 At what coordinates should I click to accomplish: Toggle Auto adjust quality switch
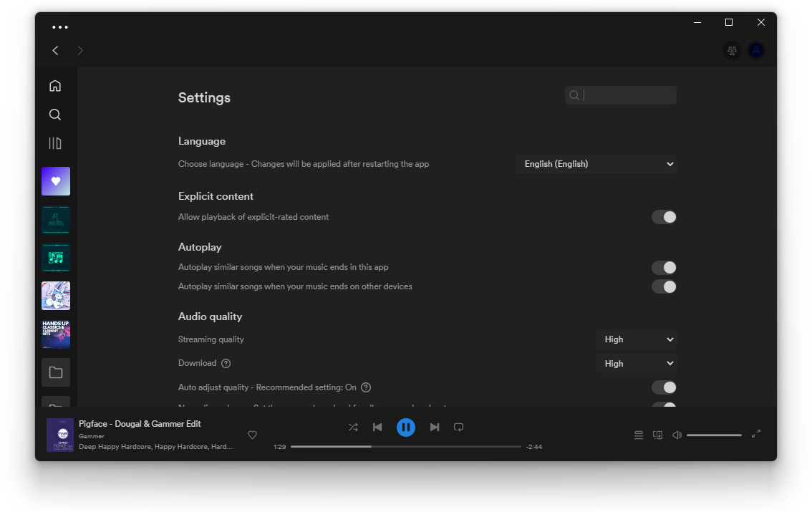[x=664, y=387]
